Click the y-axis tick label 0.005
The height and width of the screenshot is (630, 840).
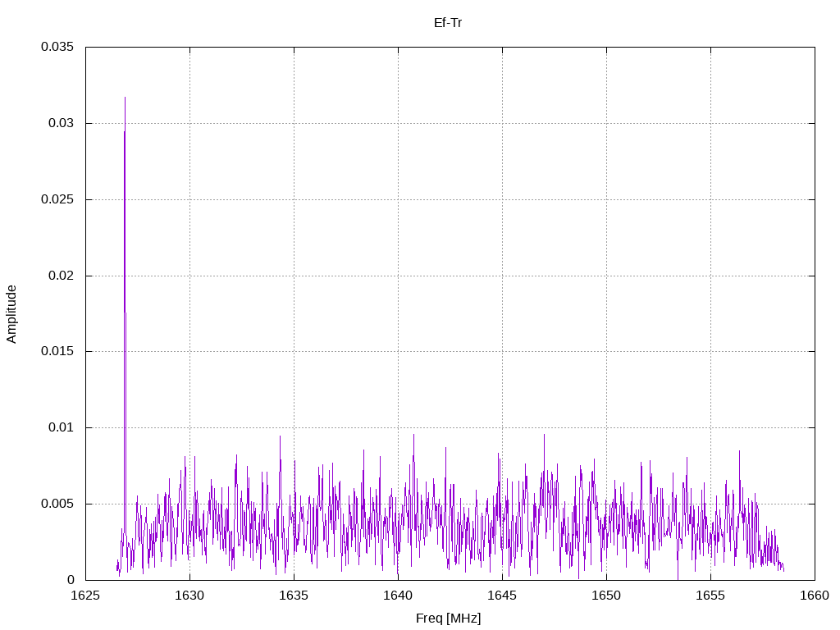click(x=57, y=504)
